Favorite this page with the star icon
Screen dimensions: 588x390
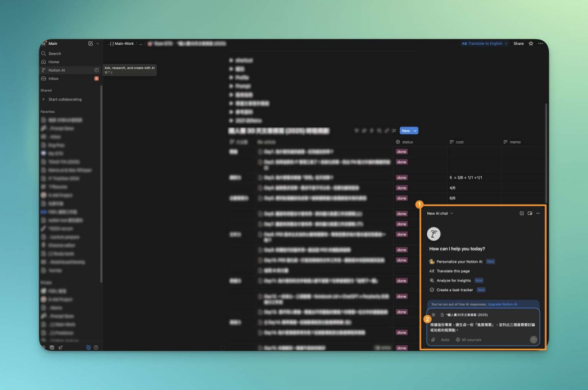[531, 44]
